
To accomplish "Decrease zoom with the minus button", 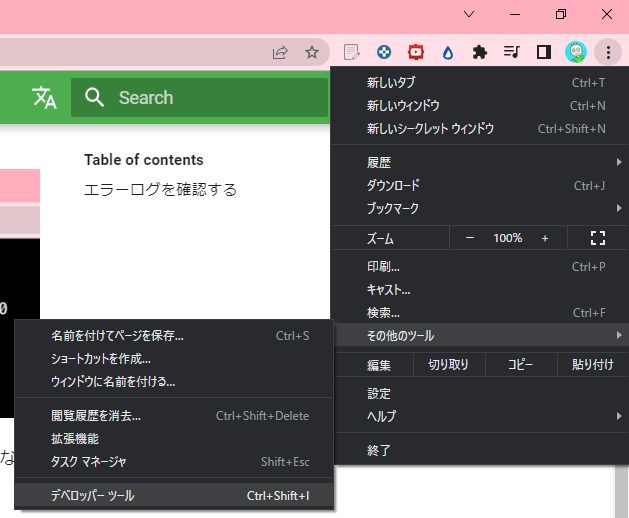I will (470, 238).
